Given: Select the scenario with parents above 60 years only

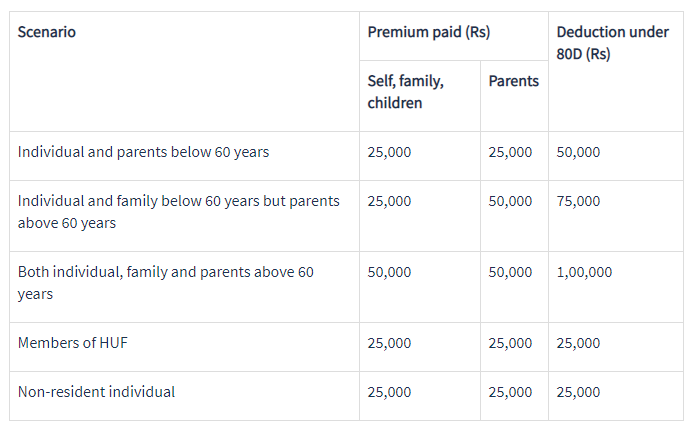Looking at the screenshot, I should click(178, 212).
